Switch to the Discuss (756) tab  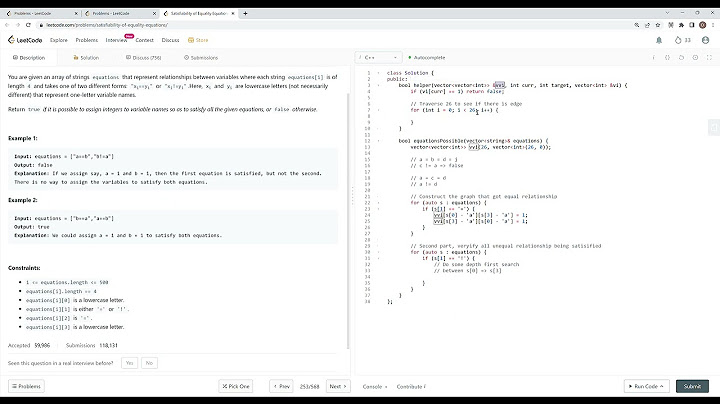coord(143,58)
